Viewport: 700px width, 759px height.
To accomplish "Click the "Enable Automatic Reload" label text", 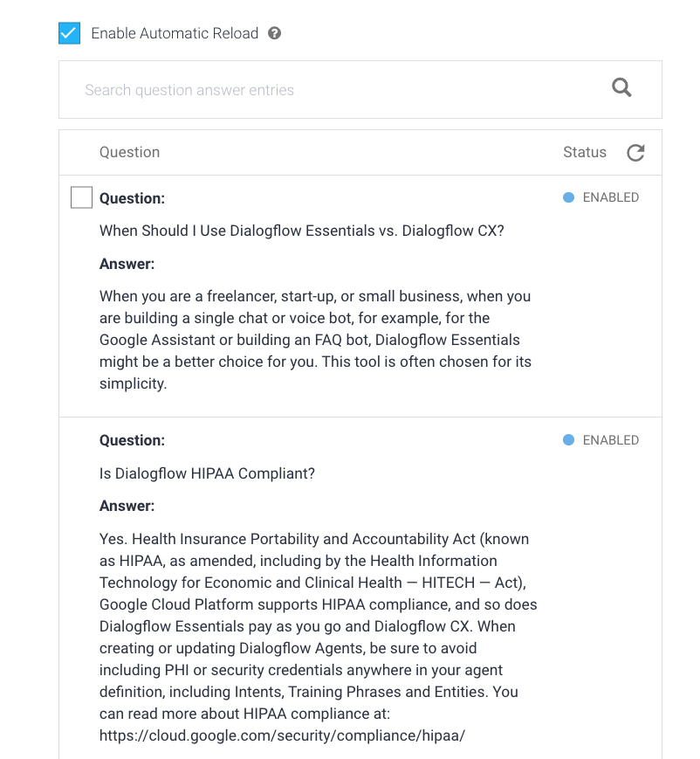I will [175, 33].
